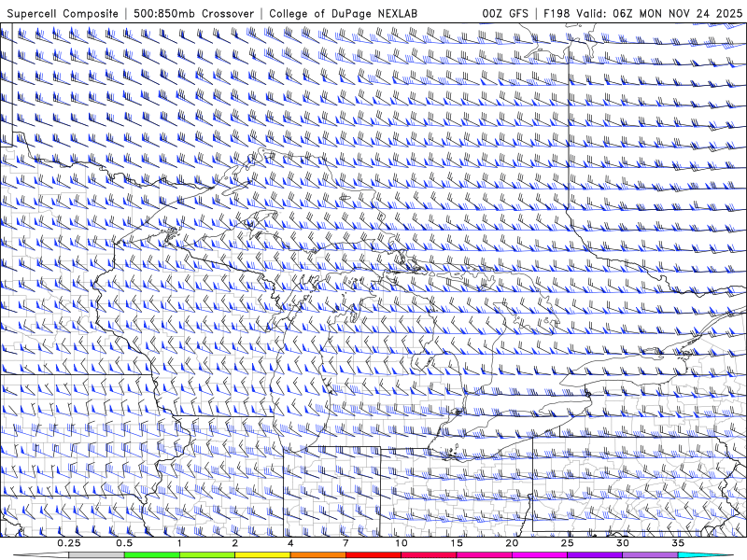Screen dimensions: 747x560
Task: Click the colorbar label 4
Action: (x=290, y=543)
